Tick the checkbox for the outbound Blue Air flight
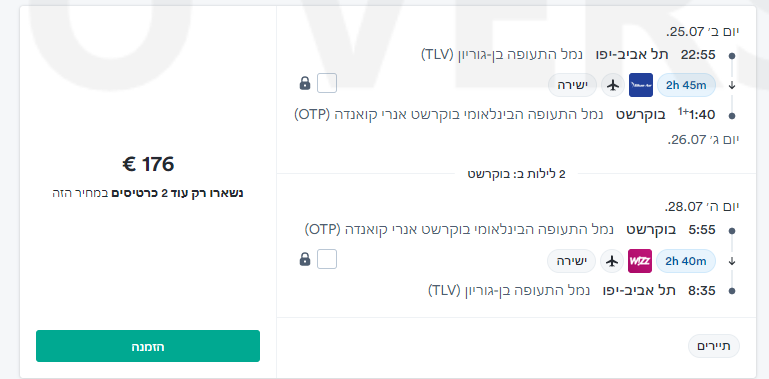 pos(327,83)
